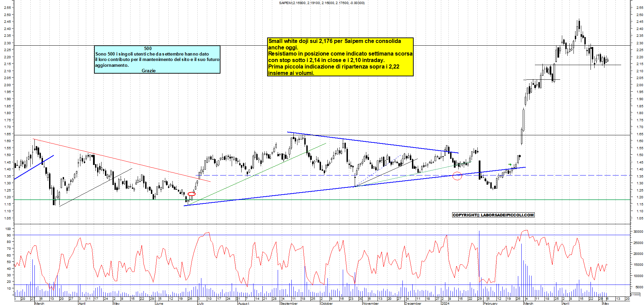Click 1.35 on the left price scale
Screen dimensions: 644x305
[x=7, y=176]
